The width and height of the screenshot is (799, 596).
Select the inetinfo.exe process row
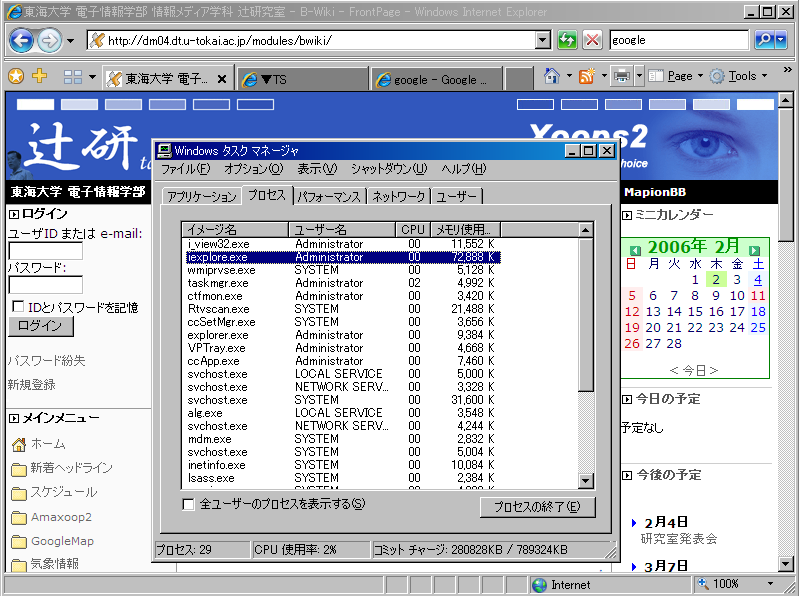click(343, 465)
